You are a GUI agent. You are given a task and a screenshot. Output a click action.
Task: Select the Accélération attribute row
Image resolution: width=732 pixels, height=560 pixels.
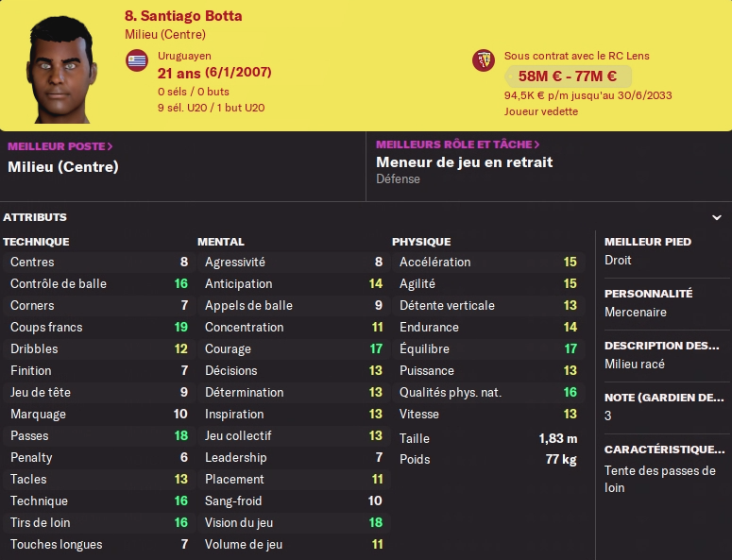click(x=488, y=262)
